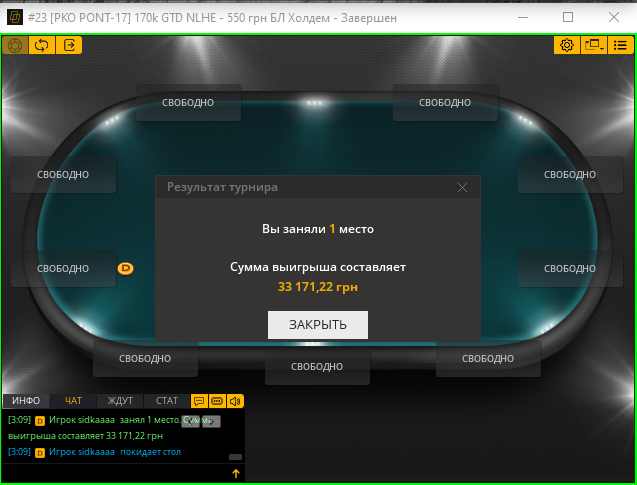
Task: Click the ЗАКРЫТЬ button
Action: 318,325
